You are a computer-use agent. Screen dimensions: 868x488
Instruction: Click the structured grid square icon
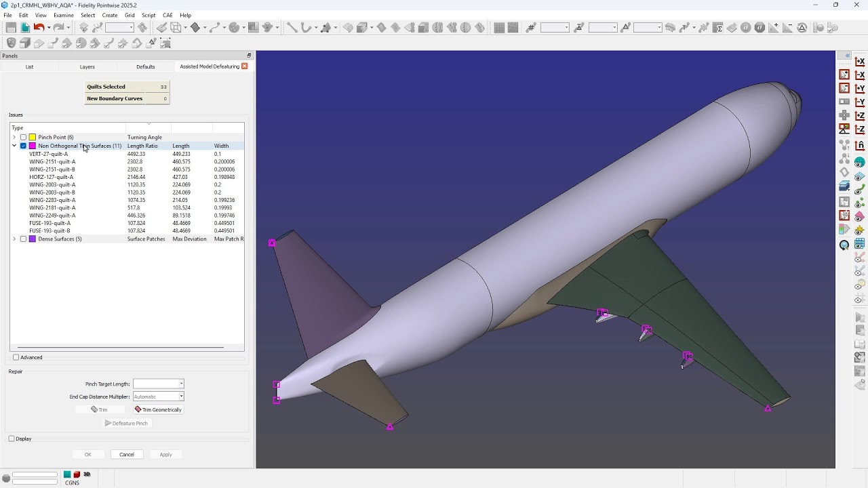[500, 28]
